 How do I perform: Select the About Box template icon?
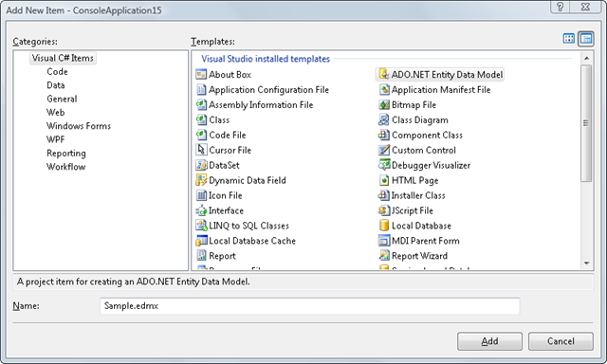(201, 74)
